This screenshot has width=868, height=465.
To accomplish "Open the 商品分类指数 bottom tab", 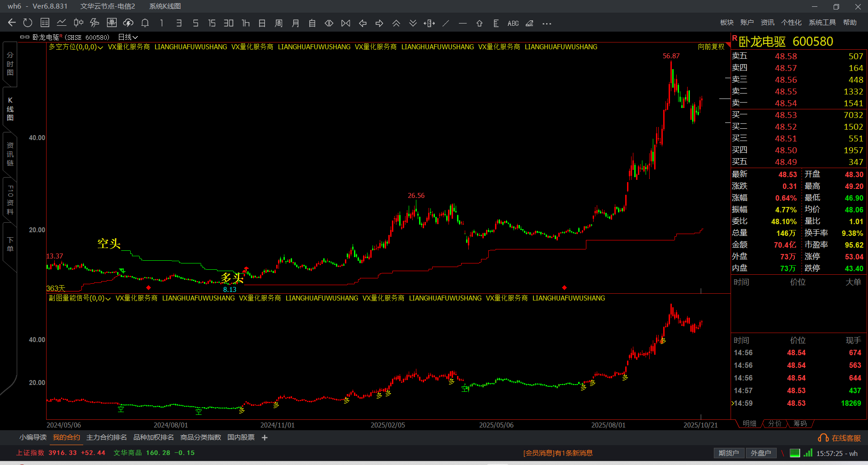I will (201, 437).
